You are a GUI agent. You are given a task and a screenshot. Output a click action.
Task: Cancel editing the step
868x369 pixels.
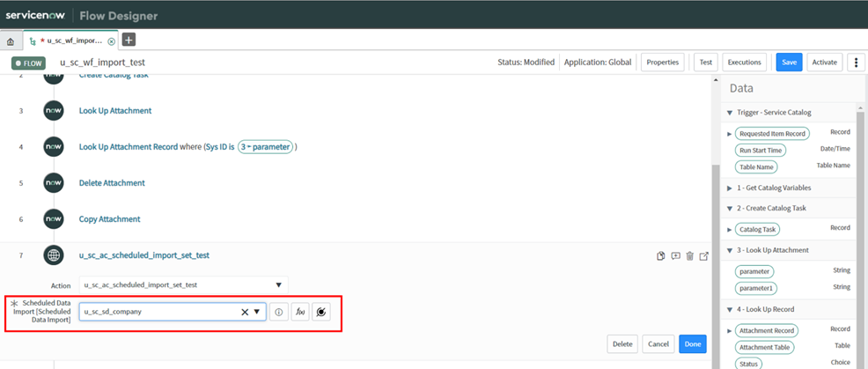coord(658,344)
